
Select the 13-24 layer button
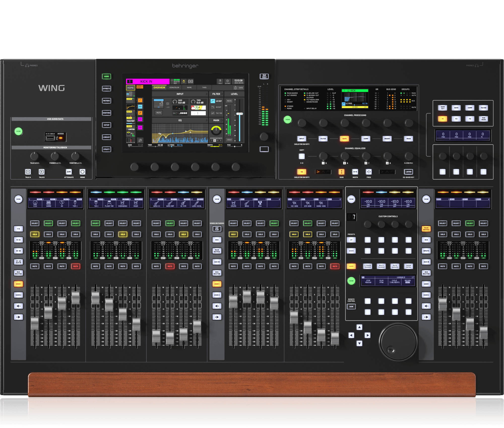click(x=18, y=240)
